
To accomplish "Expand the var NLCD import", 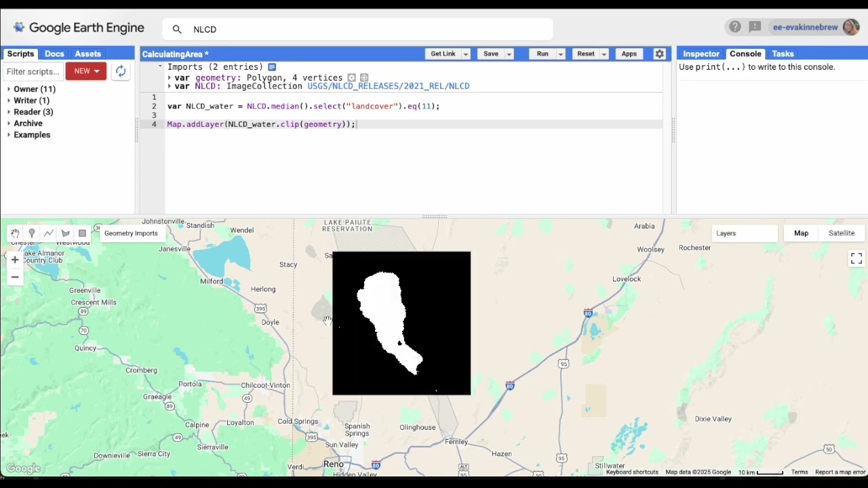I will click(170, 87).
